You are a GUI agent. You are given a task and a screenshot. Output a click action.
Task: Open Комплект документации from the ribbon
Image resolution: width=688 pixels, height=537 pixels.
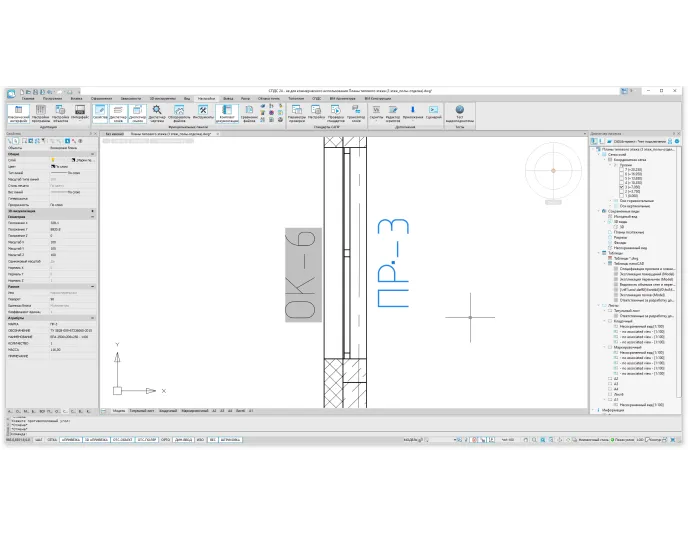pos(227,113)
